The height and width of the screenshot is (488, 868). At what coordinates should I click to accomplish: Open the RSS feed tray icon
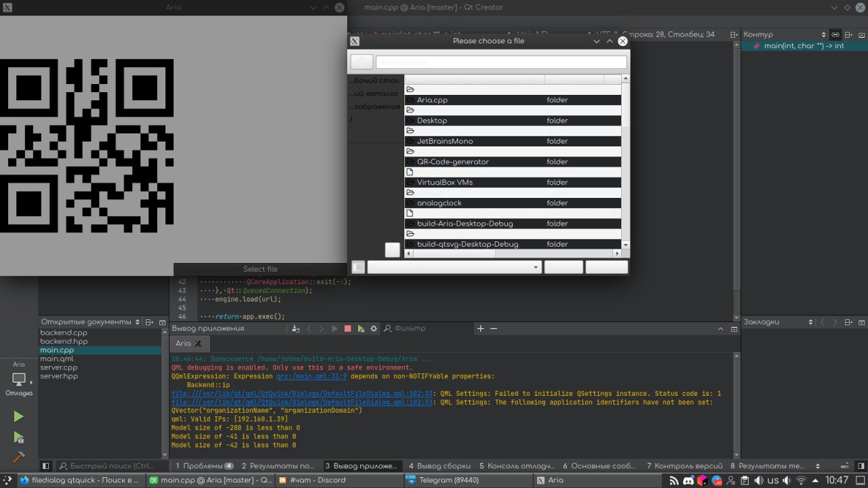coord(675,480)
